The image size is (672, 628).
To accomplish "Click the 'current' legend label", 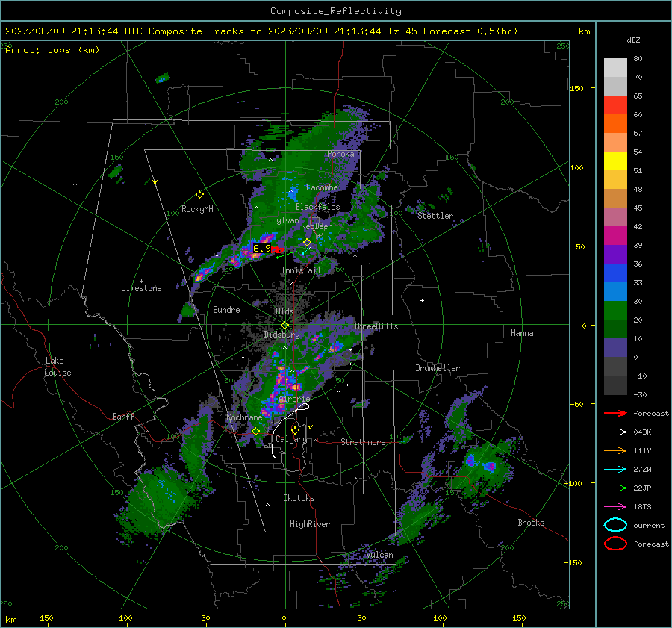I will click(649, 525).
